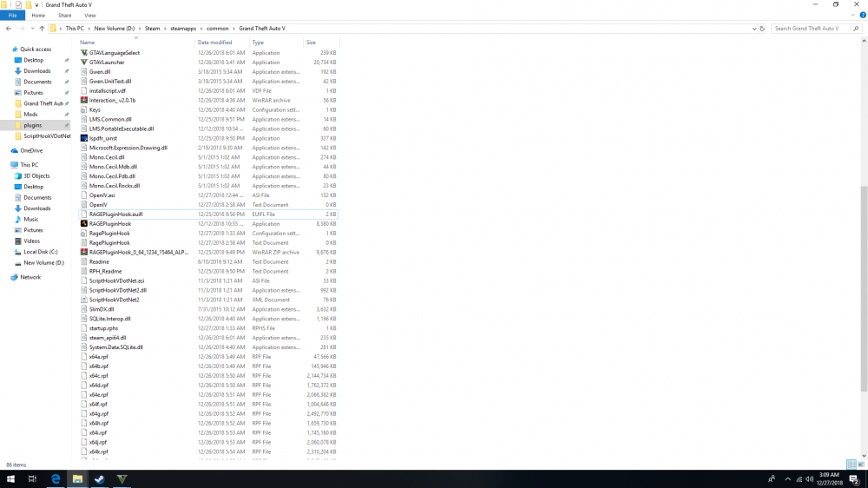Open Music under This PC
Screen dimensions: 868x488
pyautogui.click(x=31, y=220)
